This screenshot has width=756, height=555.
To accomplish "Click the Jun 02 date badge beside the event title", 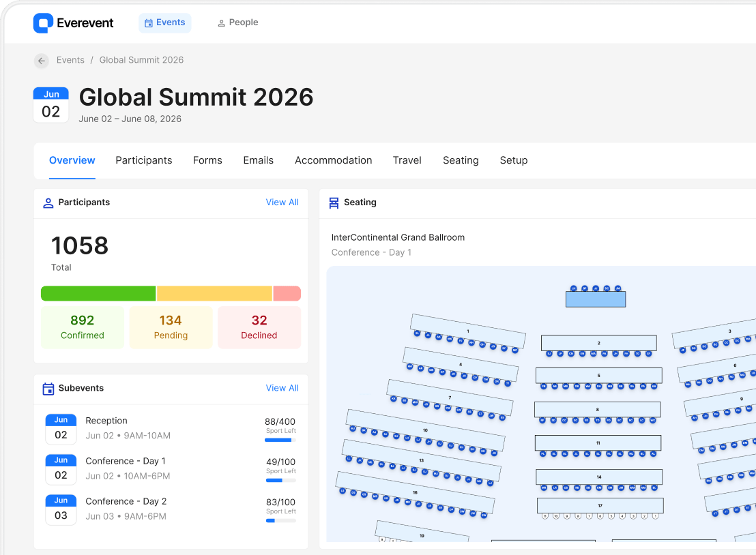I will (51, 104).
